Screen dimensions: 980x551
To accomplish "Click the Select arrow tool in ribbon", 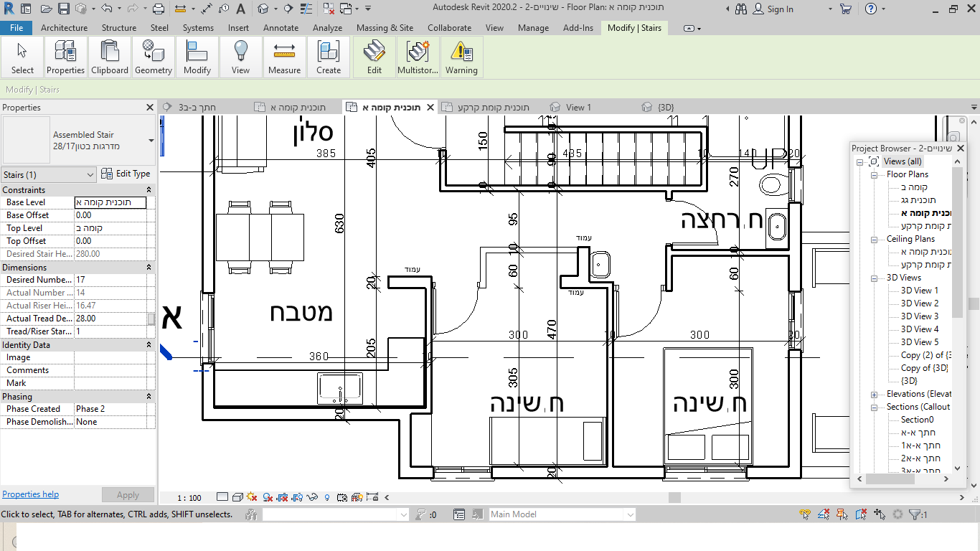I will coord(22,57).
